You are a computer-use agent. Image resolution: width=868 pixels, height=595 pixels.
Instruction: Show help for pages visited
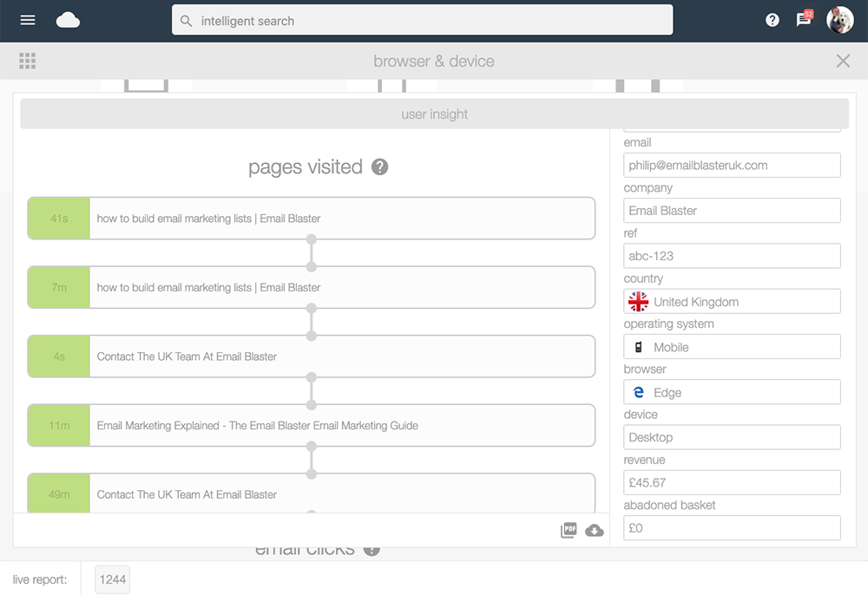click(x=380, y=167)
